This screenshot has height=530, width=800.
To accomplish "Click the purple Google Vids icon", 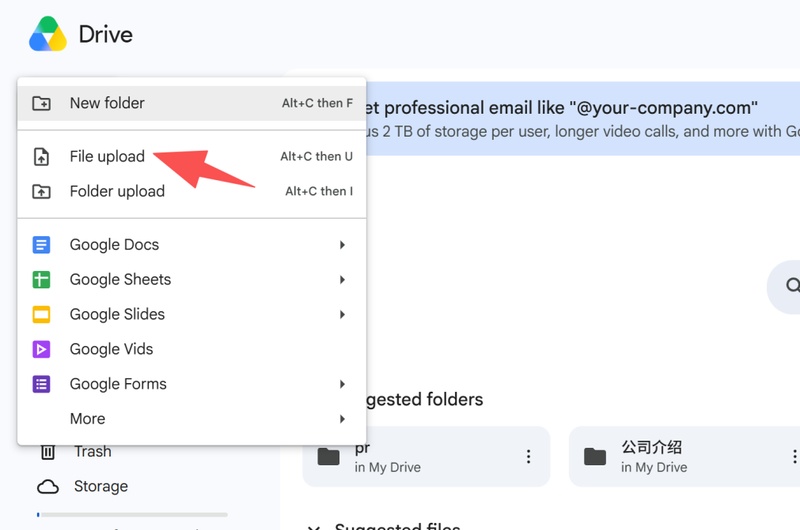I will (41, 349).
